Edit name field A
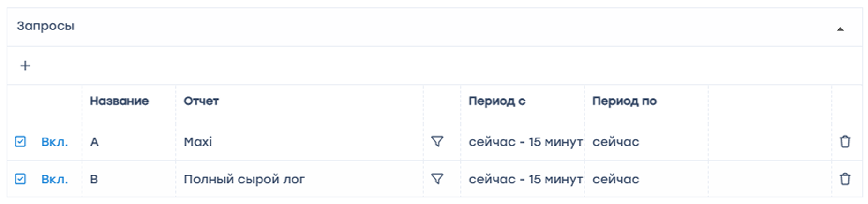The height and width of the screenshot is (204, 868). (95, 142)
